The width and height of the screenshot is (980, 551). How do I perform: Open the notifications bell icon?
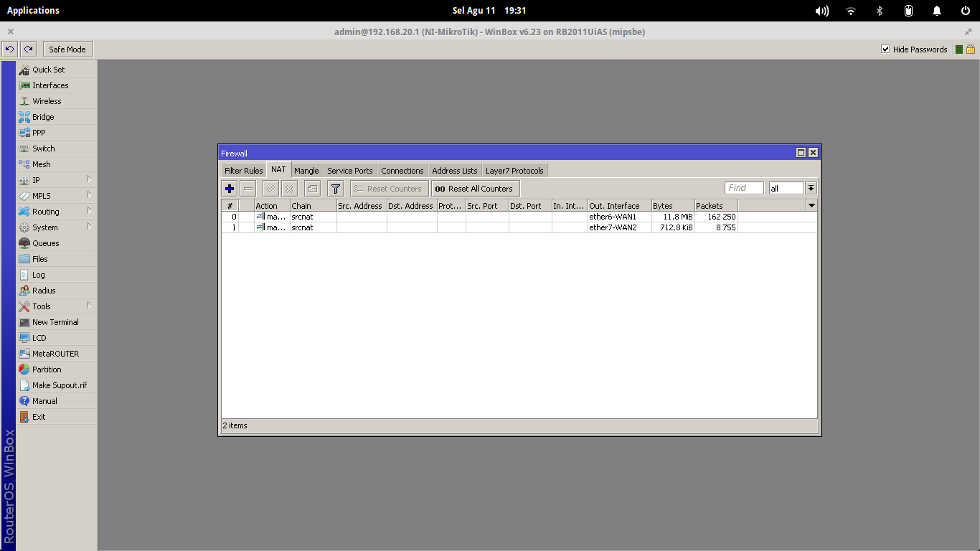(937, 11)
